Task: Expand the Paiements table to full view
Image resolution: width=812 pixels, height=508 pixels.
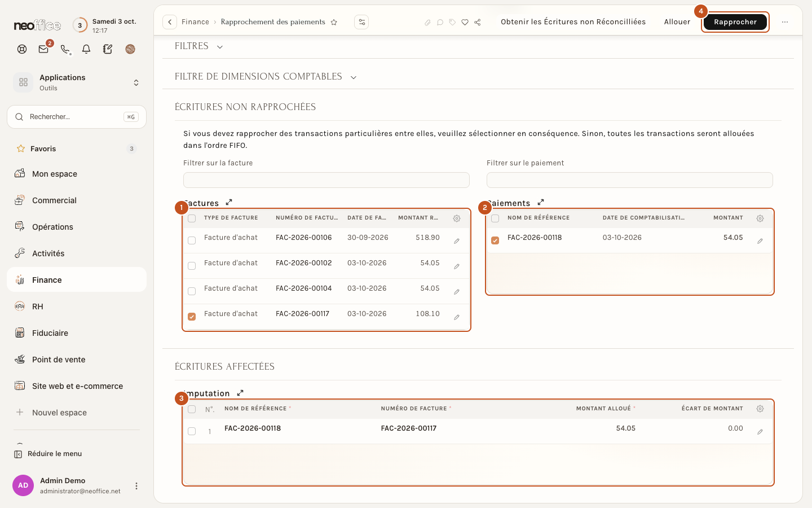Action: point(541,202)
